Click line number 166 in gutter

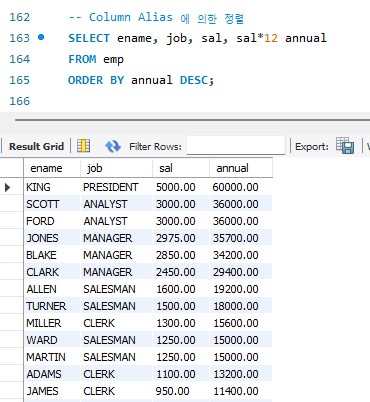pyautogui.click(x=20, y=101)
